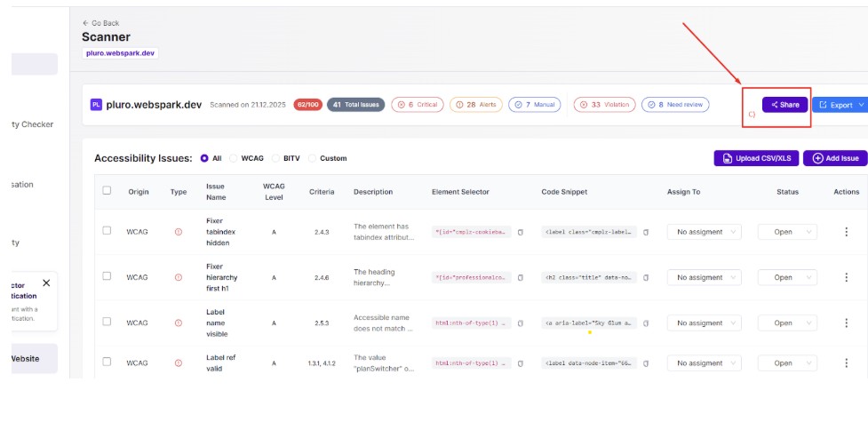
Task: Click criteria value 1.3.1, 4.1.2
Action: 322,363
